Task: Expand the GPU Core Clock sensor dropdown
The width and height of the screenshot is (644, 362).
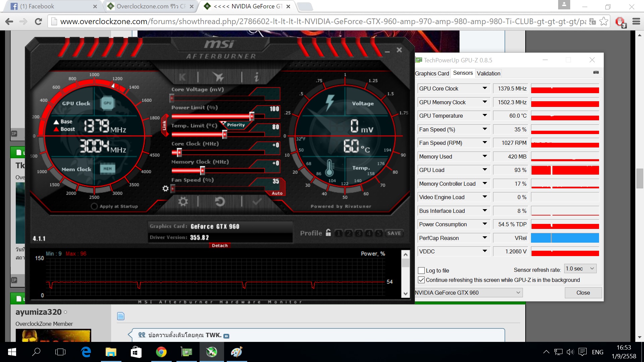Action: coord(485,88)
